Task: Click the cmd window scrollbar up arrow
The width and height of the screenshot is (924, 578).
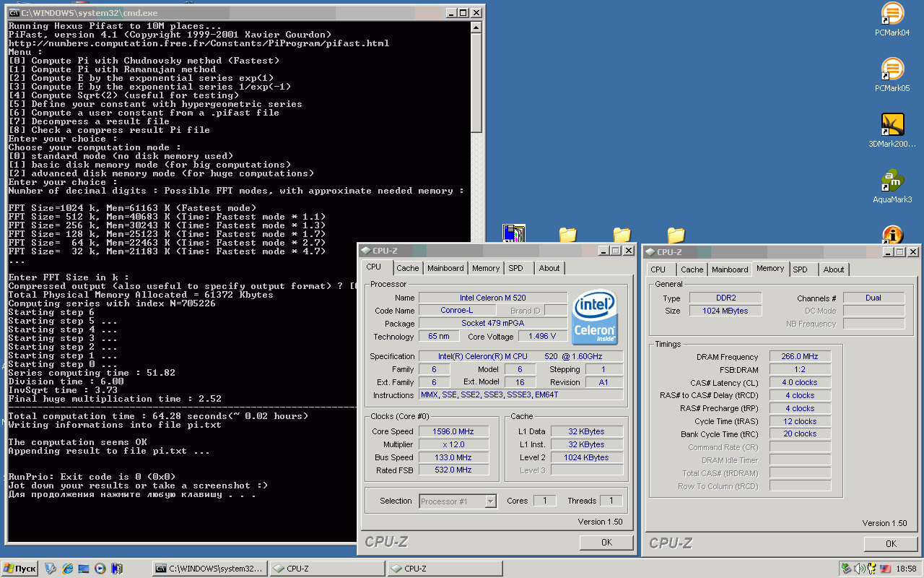Action: coord(476,27)
